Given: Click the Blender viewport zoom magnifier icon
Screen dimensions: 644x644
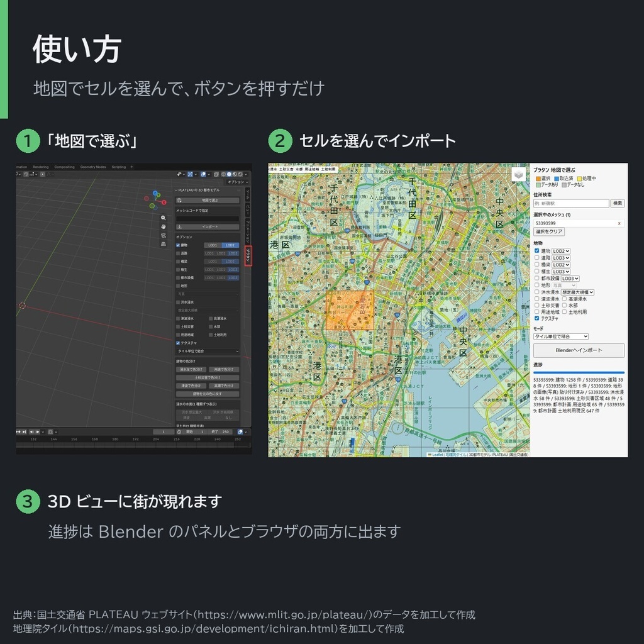Looking at the screenshot, I should pyautogui.click(x=164, y=218).
